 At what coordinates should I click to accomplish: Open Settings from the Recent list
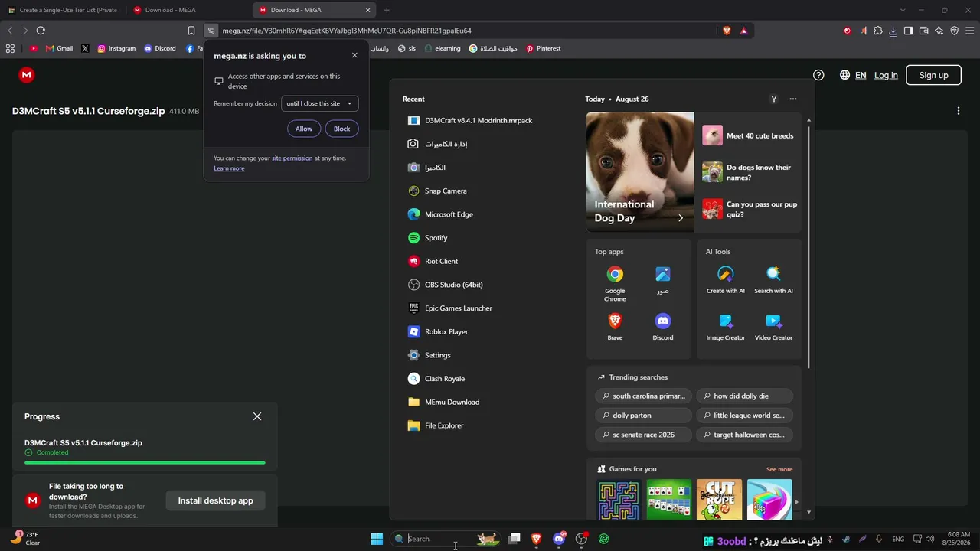tap(429, 355)
